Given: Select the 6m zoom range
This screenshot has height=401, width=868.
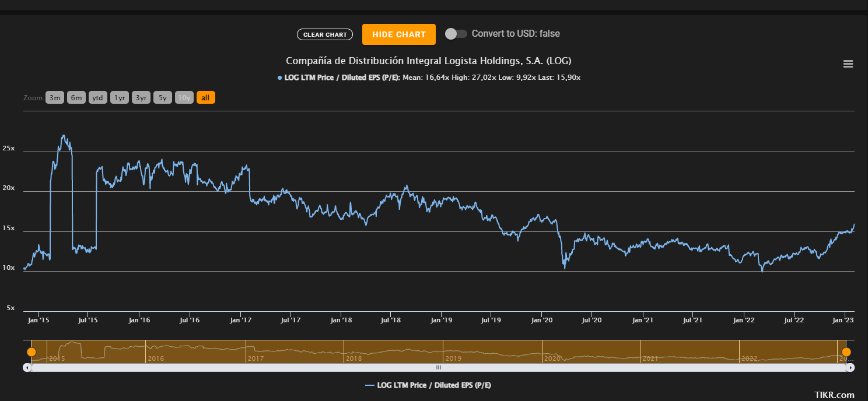Looking at the screenshot, I should tap(76, 98).
